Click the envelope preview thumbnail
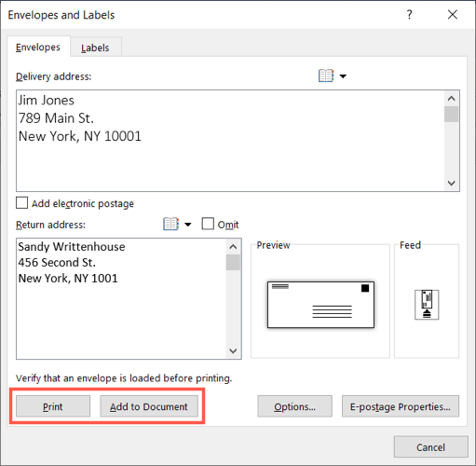The width and height of the screenshot is (476, 466). click(x=320, y=305)
